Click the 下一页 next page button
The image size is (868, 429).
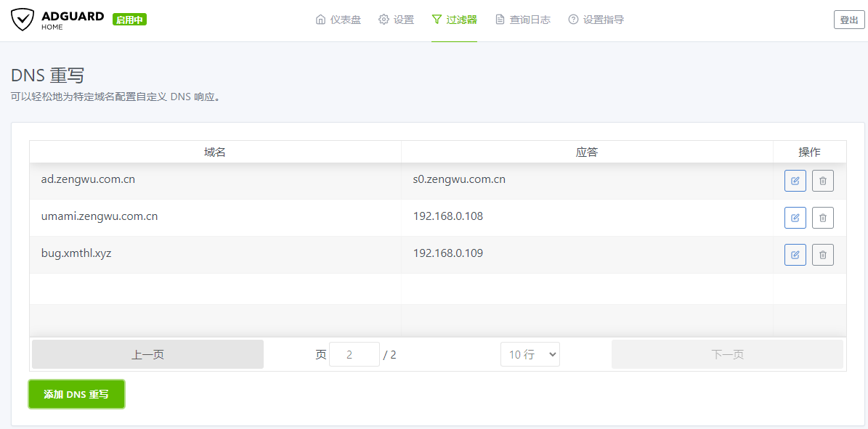point(727,354)
